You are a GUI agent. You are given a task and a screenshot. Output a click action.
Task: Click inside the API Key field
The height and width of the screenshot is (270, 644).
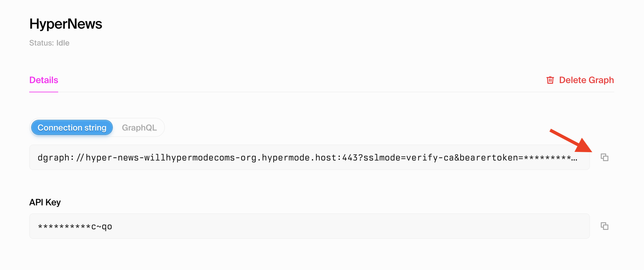coord(308,226)
